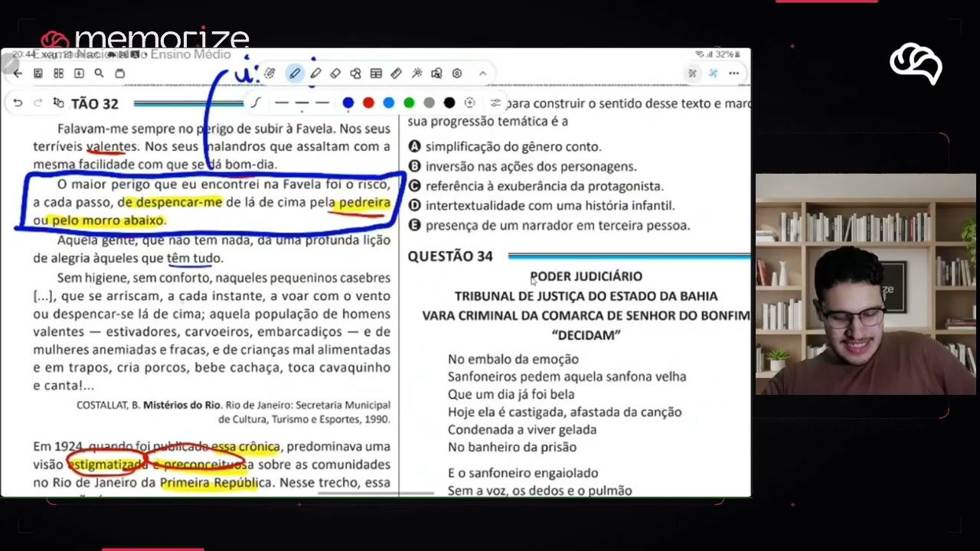980x551 pixels.
Task: Select the dark blue pen color
Action: (x=348, y=103)
